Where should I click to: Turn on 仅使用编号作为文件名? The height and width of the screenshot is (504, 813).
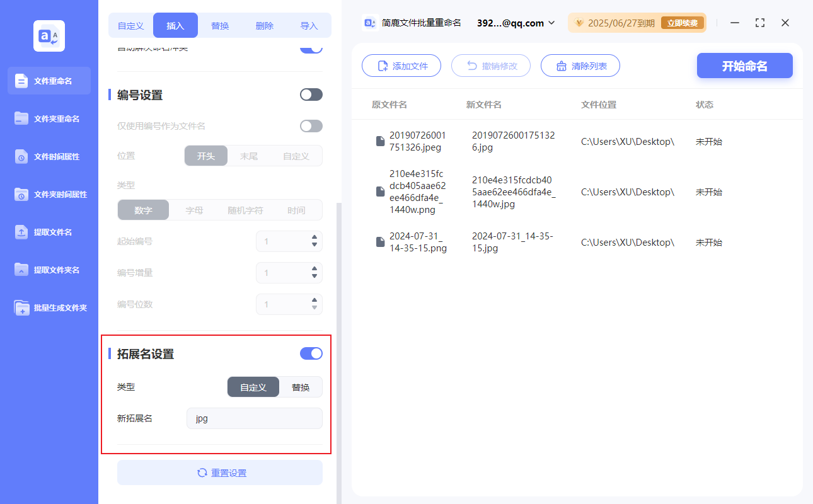click(311, 125)
